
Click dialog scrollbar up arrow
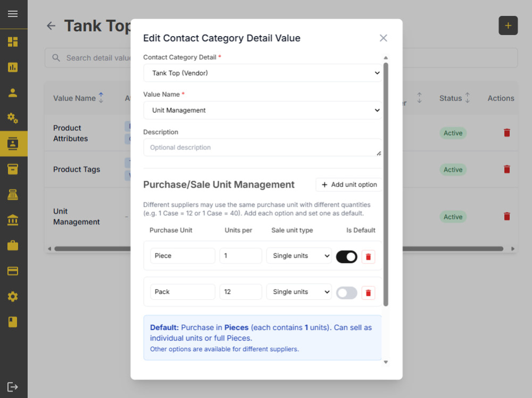(x=385, y=57)
